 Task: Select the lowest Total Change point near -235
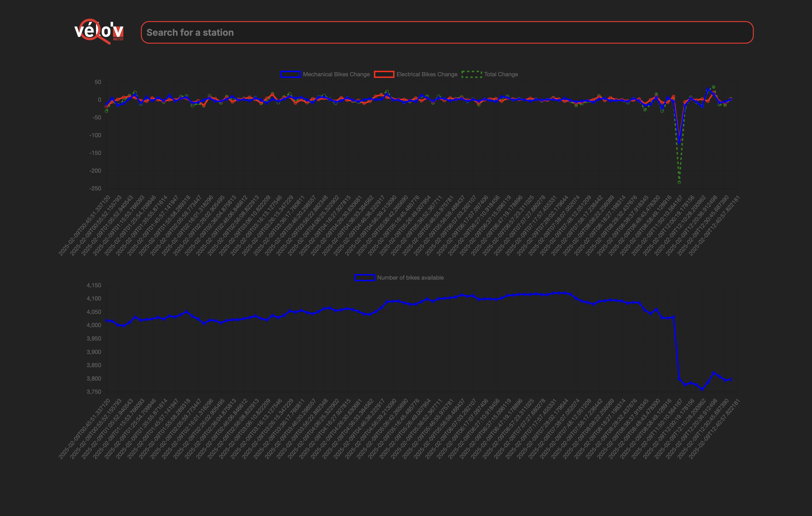pos(679,182)
